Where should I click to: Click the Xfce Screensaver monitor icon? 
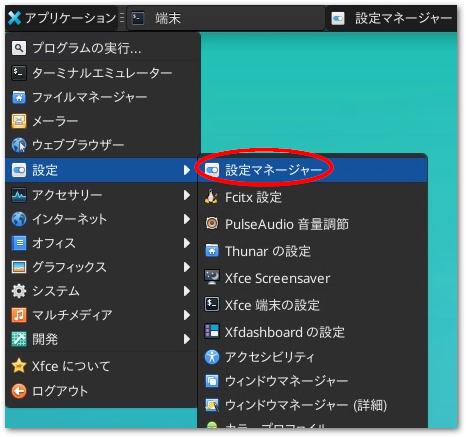point(212,278)
